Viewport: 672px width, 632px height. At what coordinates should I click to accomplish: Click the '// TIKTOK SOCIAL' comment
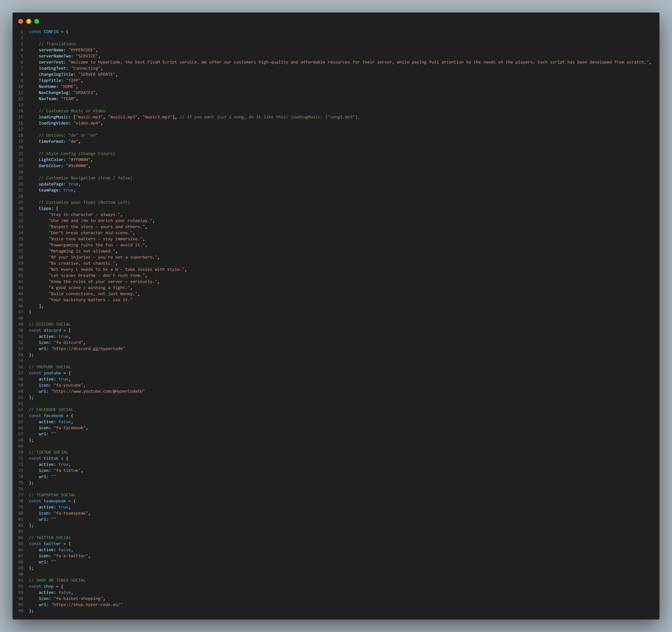pos(48,452)
